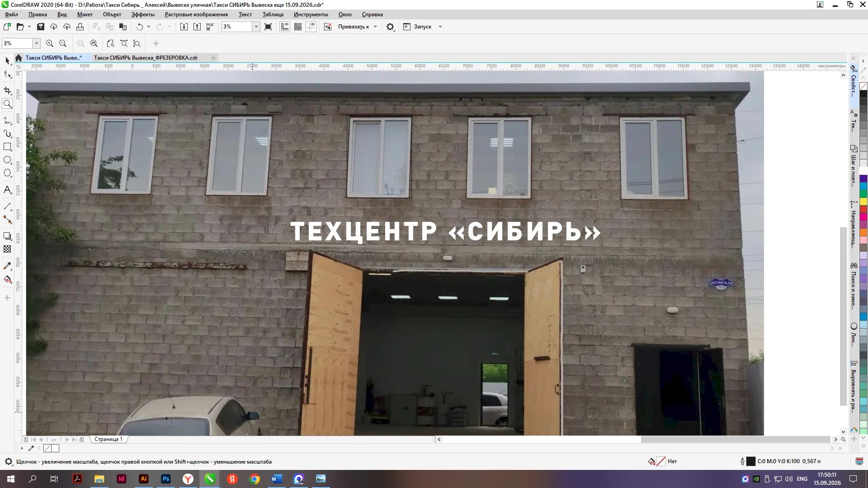
Task: Select the Interactive Fill tool
Action: click(7, 279)
